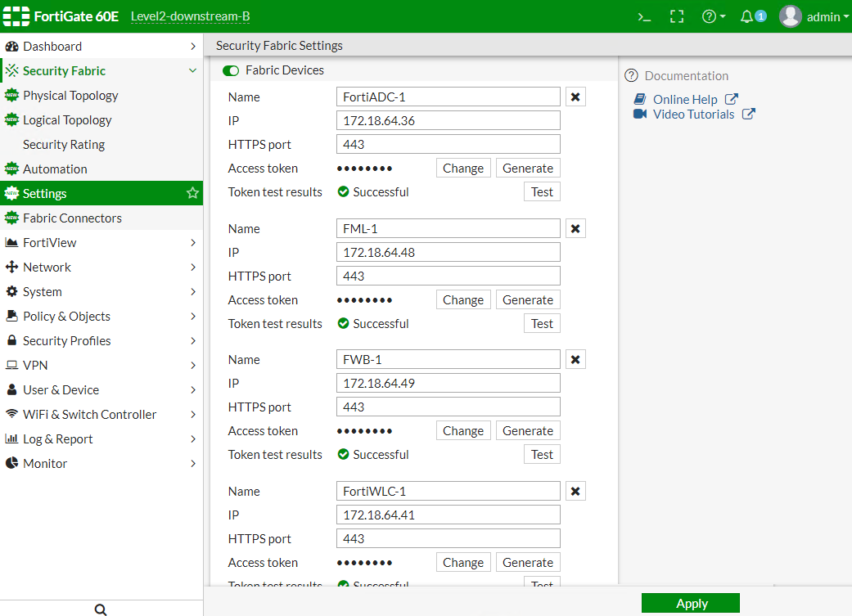Generate access token for FML-1
Screen dimensions: 852x616
click(528, 300)
